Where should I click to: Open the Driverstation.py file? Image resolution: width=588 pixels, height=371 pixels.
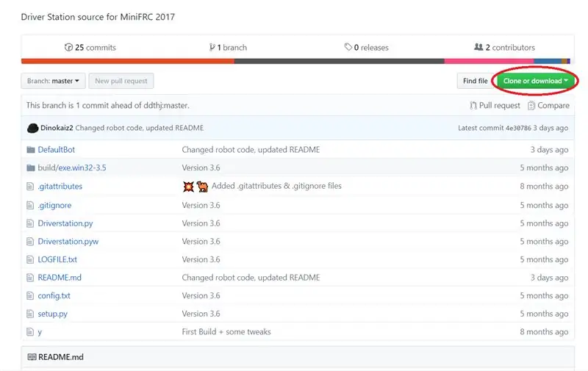[65, 223]
